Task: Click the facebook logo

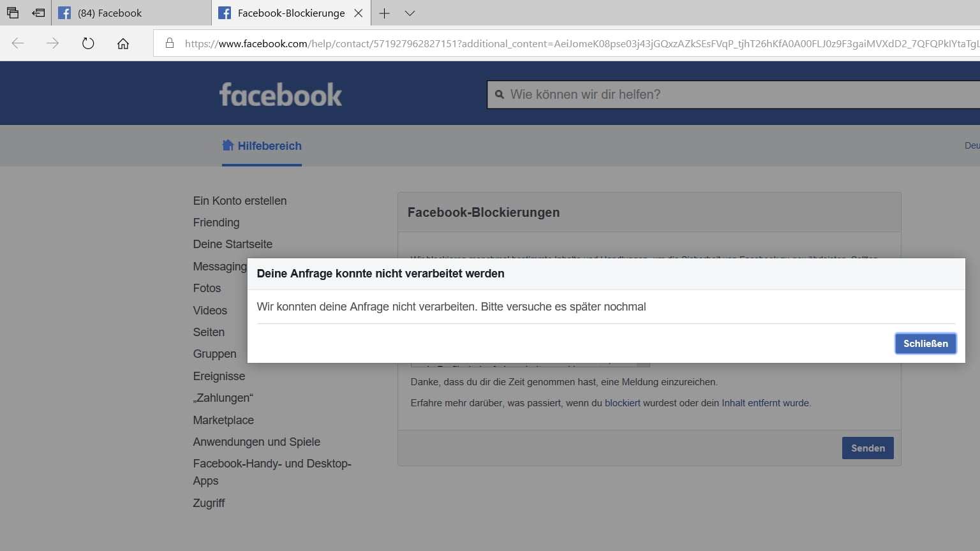Action: tap(281, 94)
